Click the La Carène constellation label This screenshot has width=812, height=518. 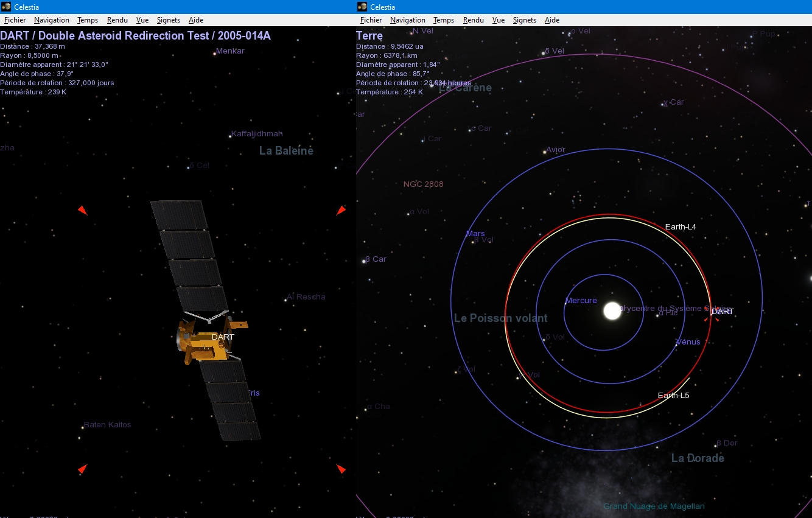465,88
